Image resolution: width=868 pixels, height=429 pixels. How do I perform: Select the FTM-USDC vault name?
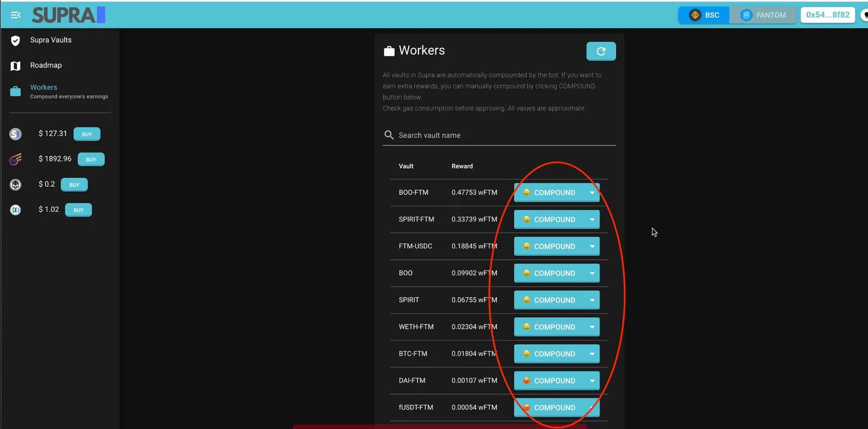pyautogui.click(x=416, y=246)
